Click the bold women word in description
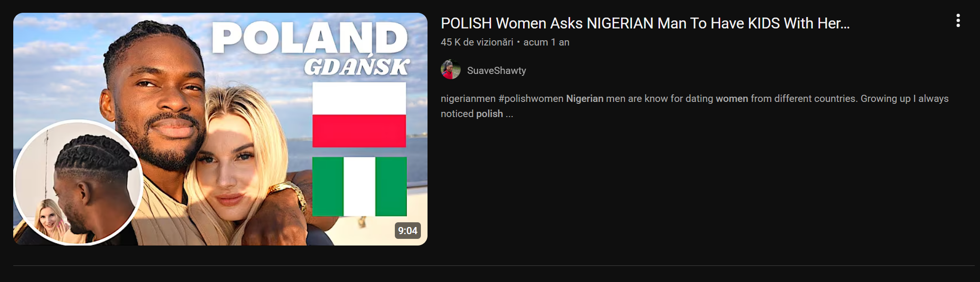This screenshot has height=282, width=980. tap(732, 99)
